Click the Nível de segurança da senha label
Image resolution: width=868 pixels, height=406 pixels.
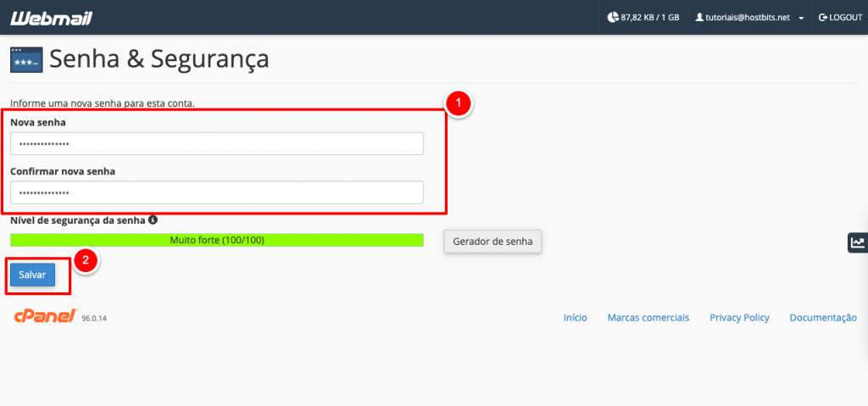tap(78, 220)
